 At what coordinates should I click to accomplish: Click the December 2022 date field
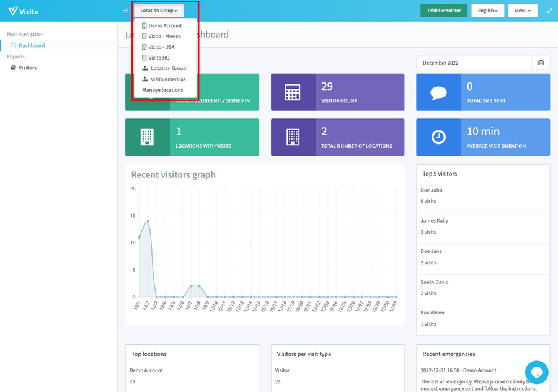474,63
